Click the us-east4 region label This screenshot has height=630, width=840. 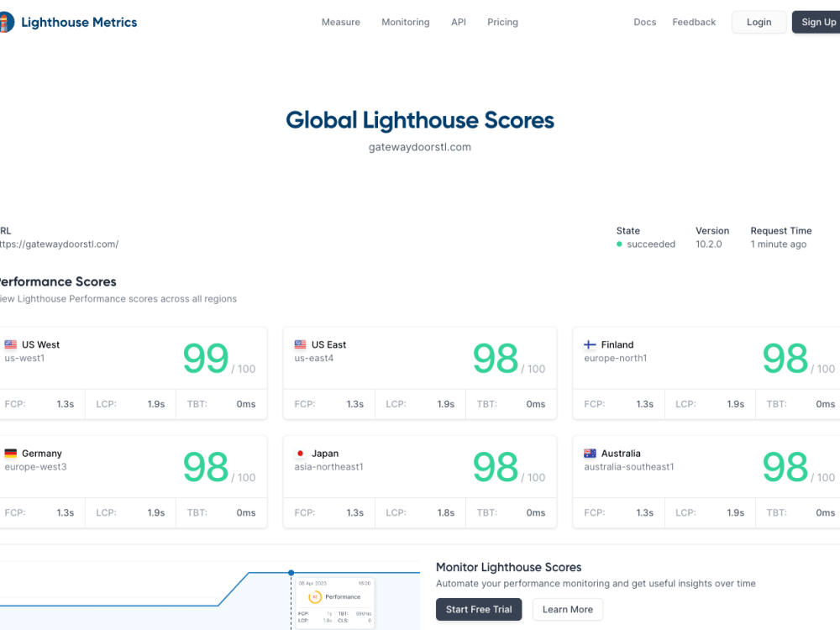[314, 358]
